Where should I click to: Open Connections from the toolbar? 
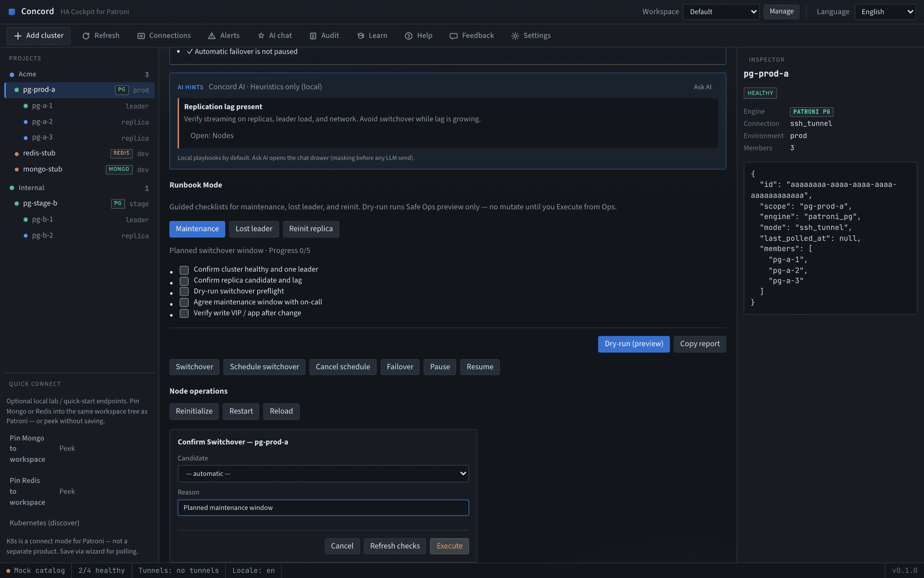[x=164, y=36]
